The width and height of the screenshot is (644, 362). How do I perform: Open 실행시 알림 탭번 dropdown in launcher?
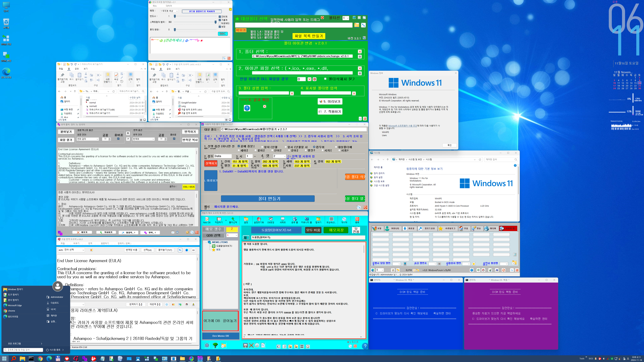(396, 264)
